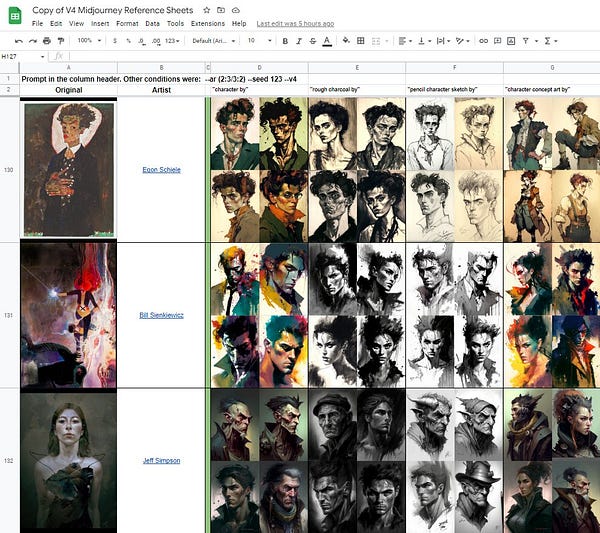The width and height of the screenshot is (600, 533).
Task: Open the Edit menu
Action: [56, 23]
